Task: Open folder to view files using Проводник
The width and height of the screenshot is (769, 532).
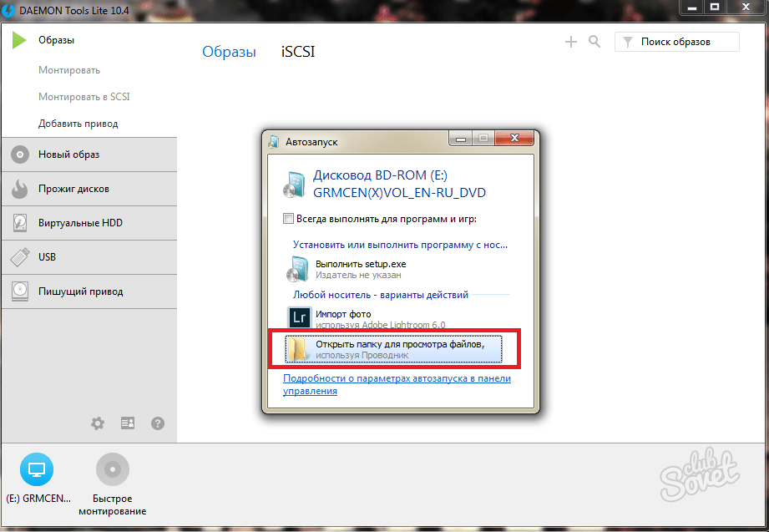Action: [x=393, y=349]
